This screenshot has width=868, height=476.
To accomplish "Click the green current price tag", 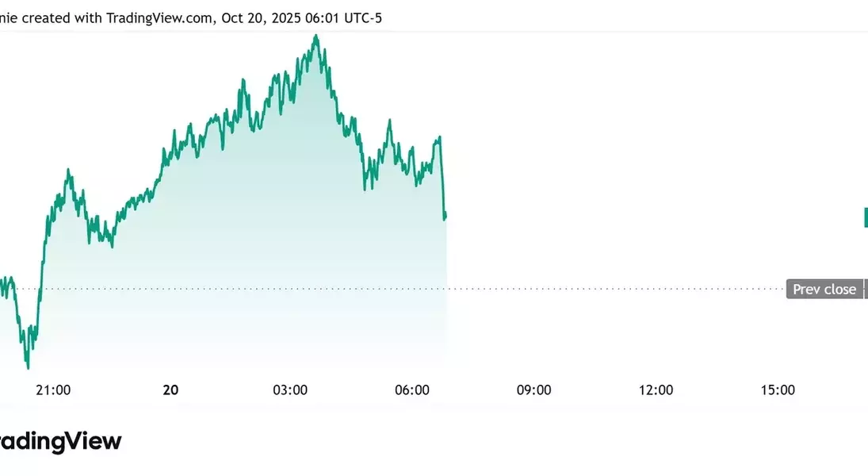I will tap(866, 217).
